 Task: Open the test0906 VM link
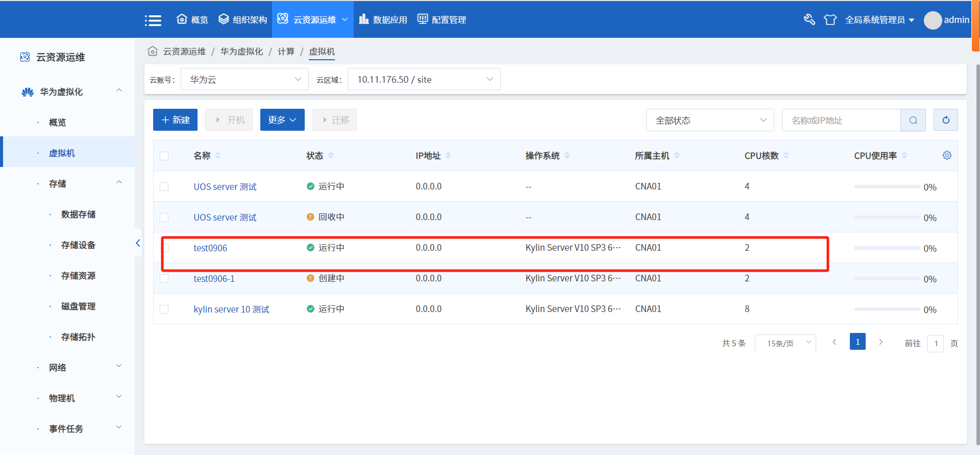tap(210, 248)
